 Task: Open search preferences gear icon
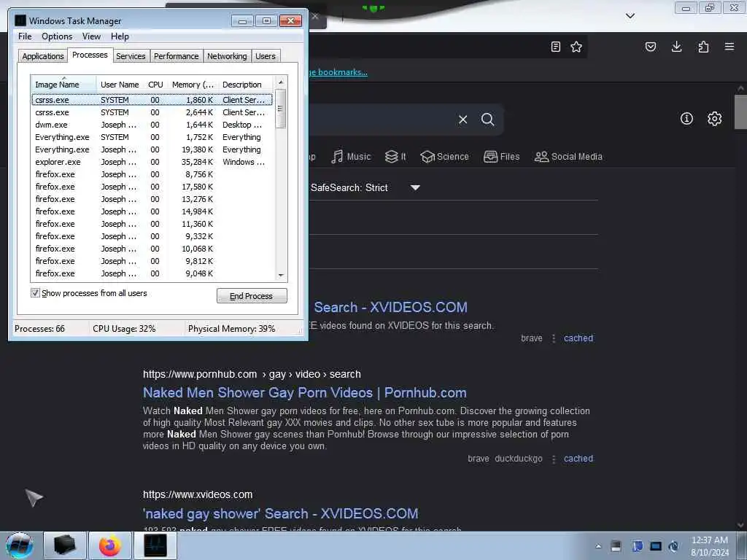pos(714,119)
